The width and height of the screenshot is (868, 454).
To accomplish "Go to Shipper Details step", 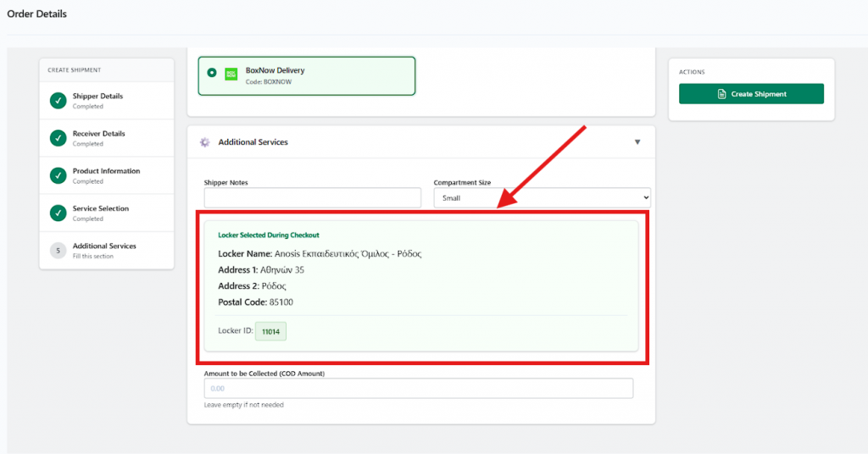I will coord(97,97).
